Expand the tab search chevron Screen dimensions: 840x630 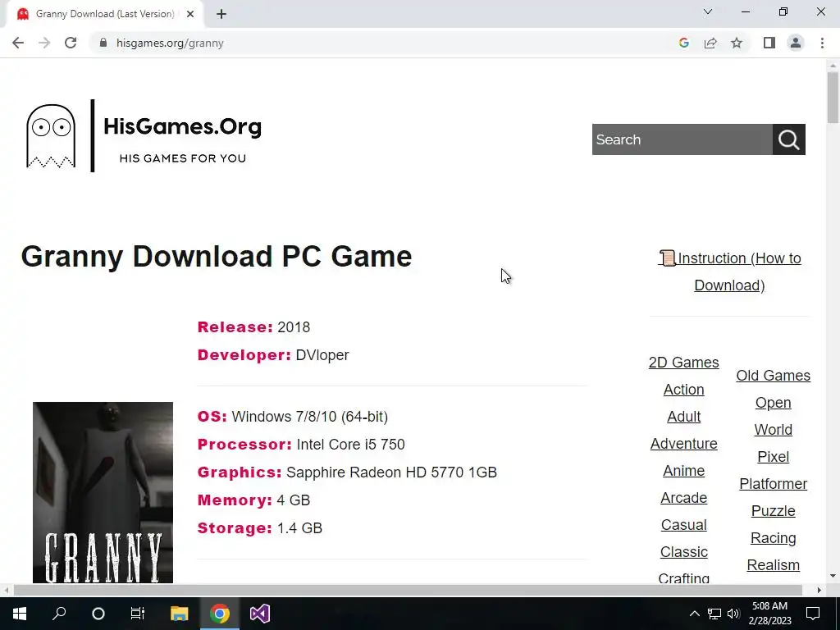pos(708,11)
